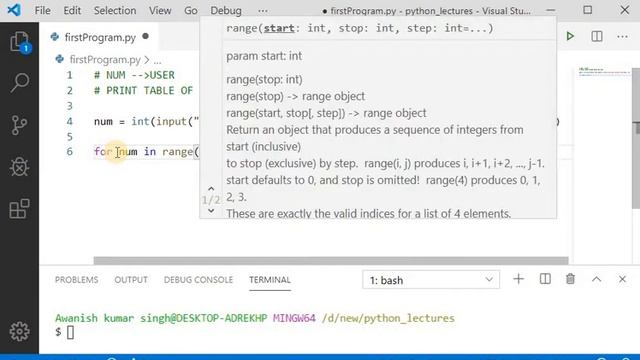Open the File menu

click(42, 11)
